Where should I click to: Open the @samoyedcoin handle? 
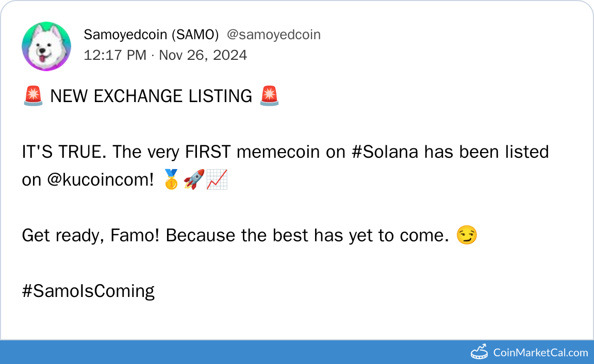[274, 35]
